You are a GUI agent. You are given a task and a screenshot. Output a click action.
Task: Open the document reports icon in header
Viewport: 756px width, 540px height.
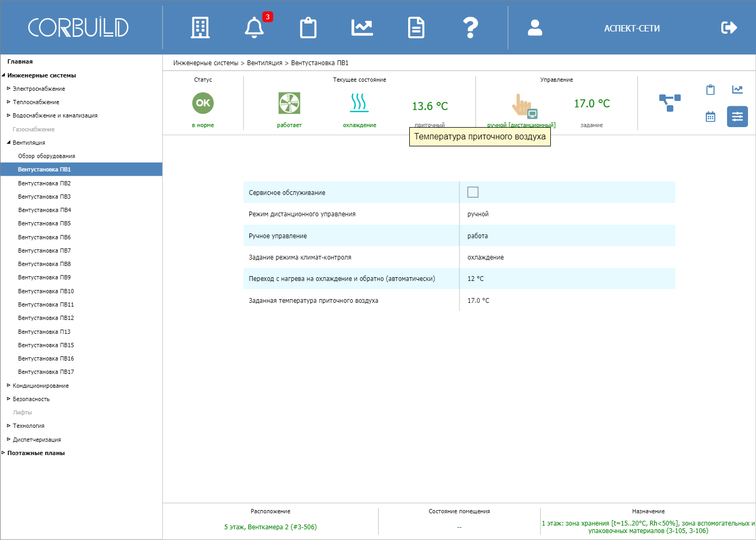(416, 28)
